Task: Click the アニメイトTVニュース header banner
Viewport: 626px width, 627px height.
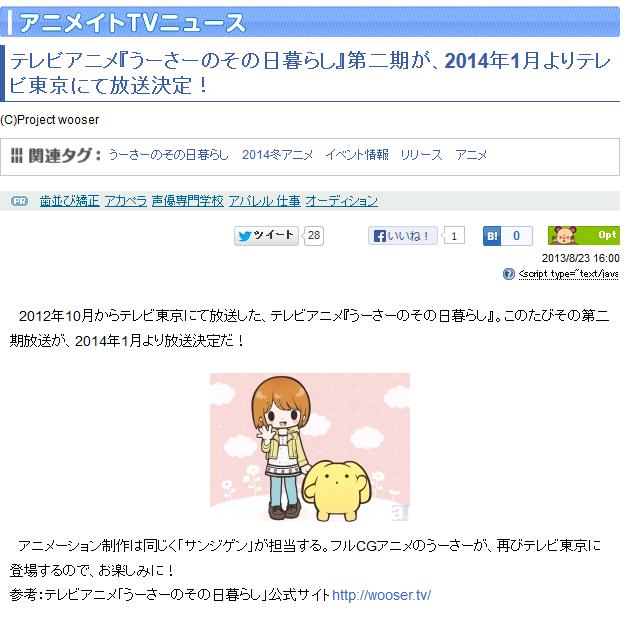Action: click(310, 22)
